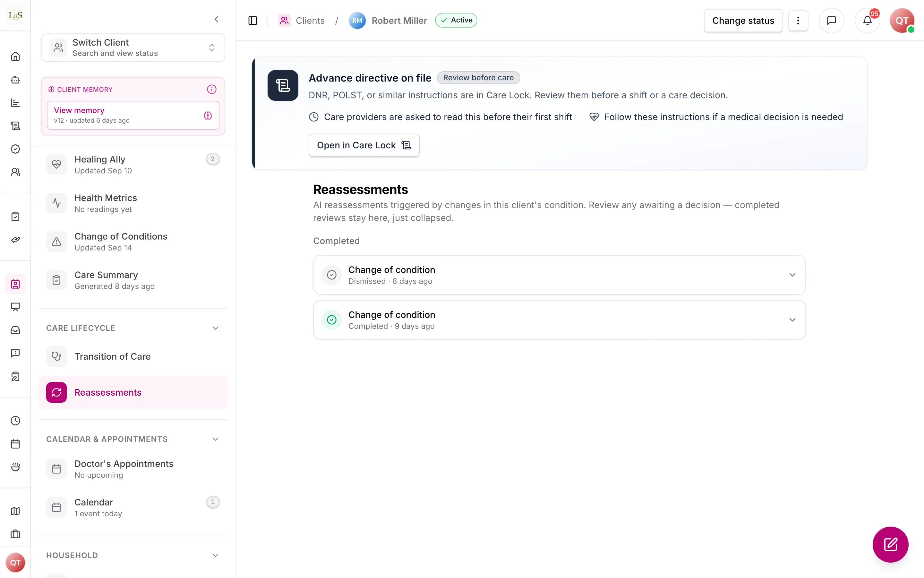Image resolution: width=924 pixels, height=578 pixels.
Task: Open the home icon in left rail
Action: (15, 57)
